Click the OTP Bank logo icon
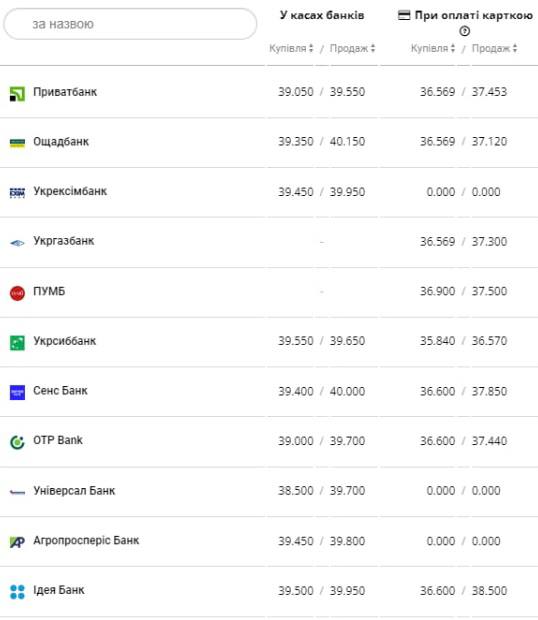Viewport: 538px width, 620px height. [17, 442]
